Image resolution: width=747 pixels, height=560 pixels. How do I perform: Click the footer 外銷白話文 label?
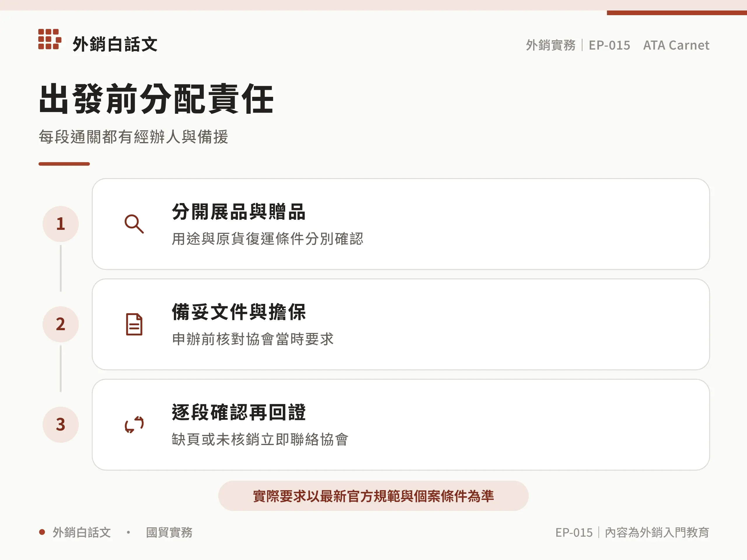coord(82,532)
